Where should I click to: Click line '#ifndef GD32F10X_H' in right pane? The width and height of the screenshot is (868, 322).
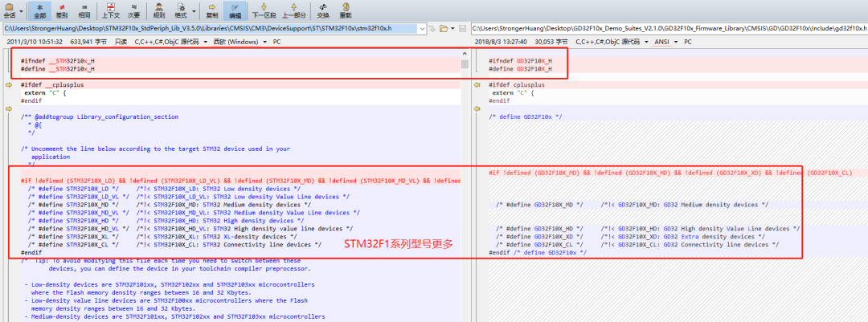[x=520, y=61]
